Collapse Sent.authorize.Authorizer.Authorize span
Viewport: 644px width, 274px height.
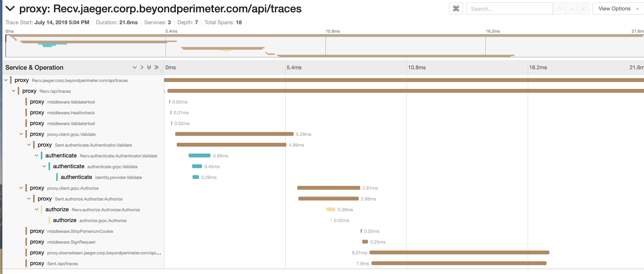[29, 199]
